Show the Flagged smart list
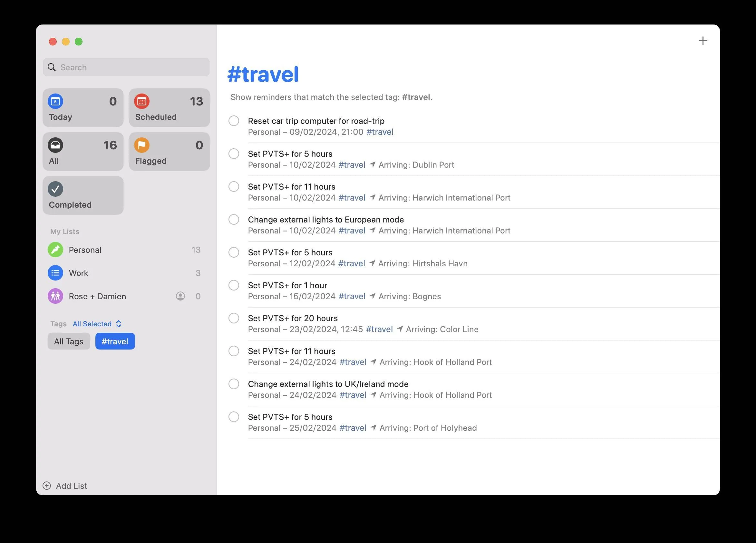The height and width of the screenshot is (543, 756). 169,152
